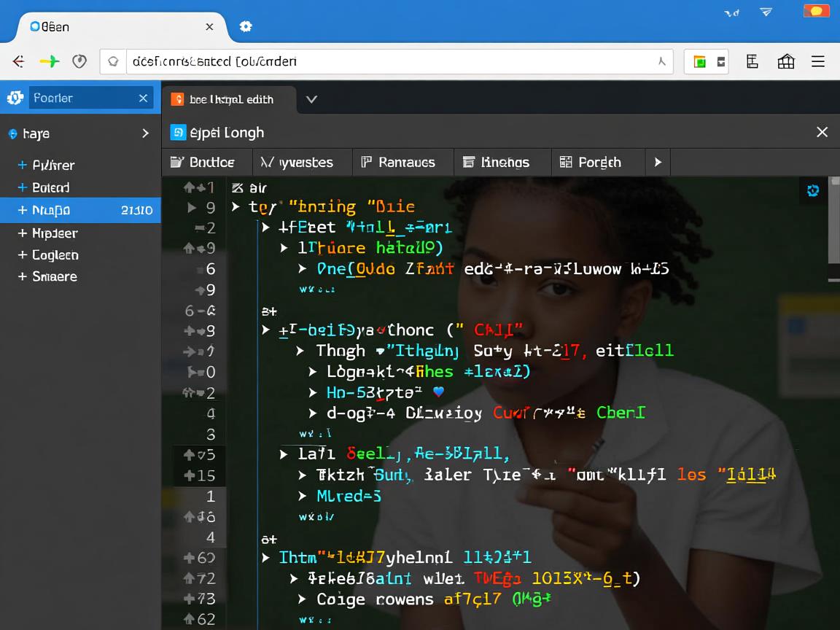Click the shield icon beside address bar

(79, 62)
